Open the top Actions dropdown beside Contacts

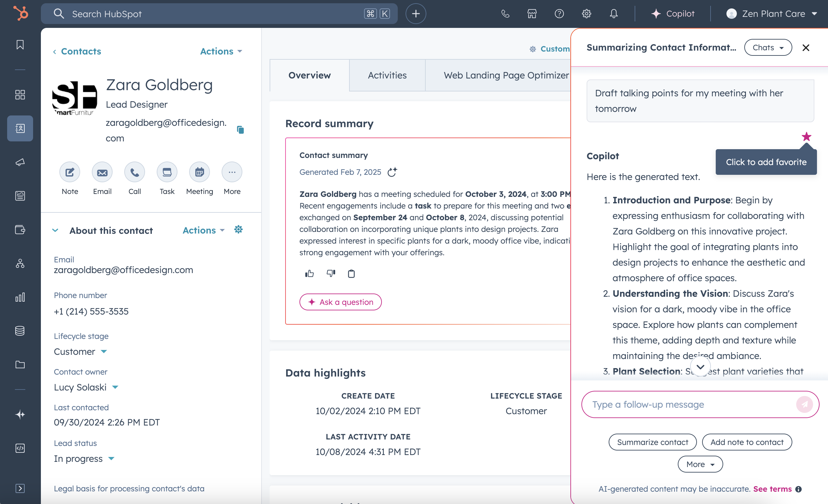click(x=221, y=51)
